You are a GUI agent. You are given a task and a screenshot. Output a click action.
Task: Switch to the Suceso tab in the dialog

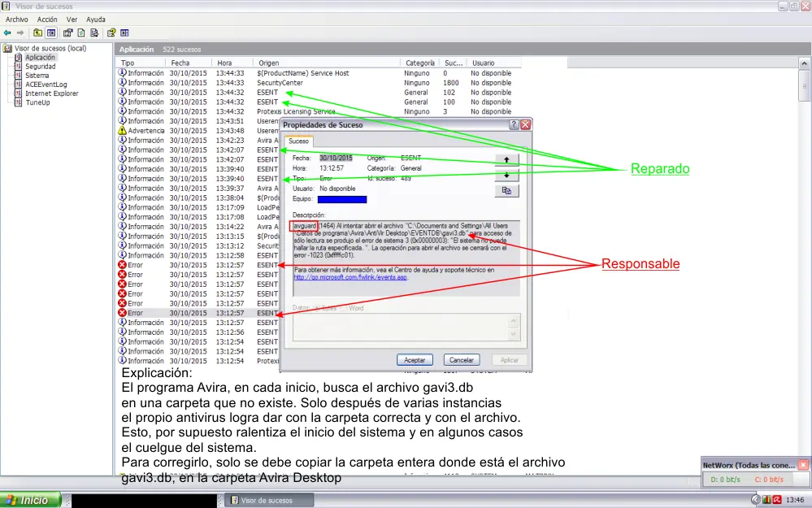point(298,141)
